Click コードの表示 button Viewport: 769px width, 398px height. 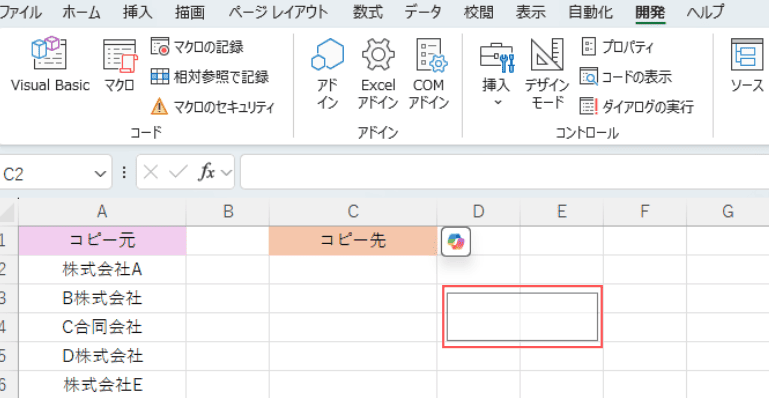click(x=626, y=77)
